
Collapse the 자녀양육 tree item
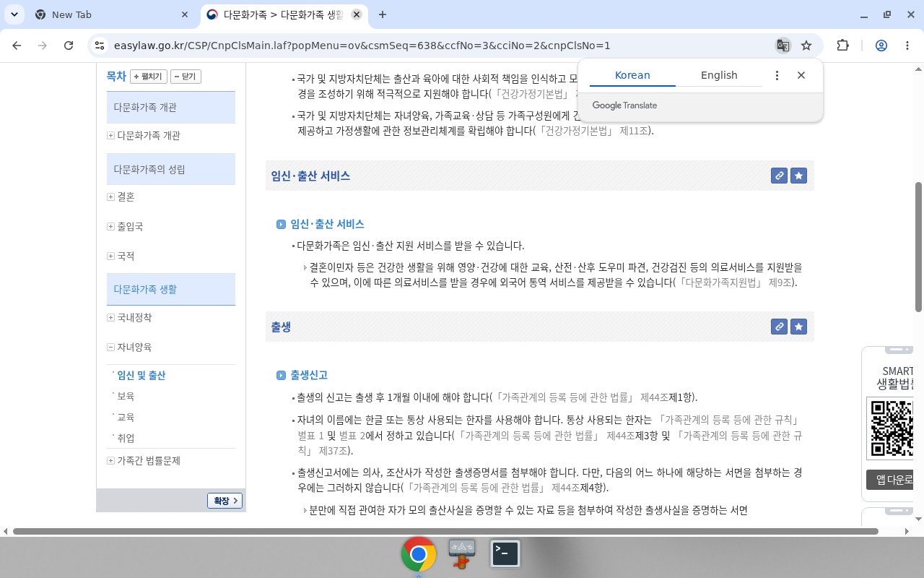click(x=110, y=348)
